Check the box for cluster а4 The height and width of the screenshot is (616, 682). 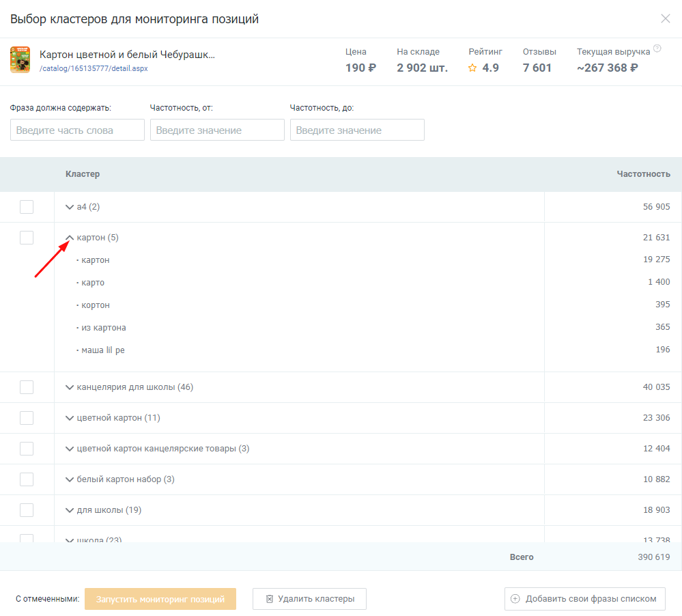pos(27,207)
